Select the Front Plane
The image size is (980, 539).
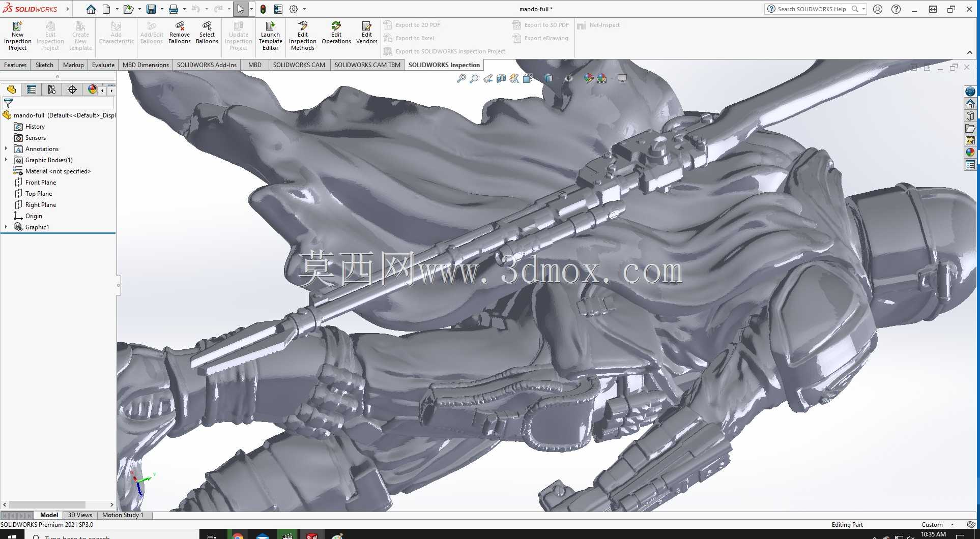point(41,183)
